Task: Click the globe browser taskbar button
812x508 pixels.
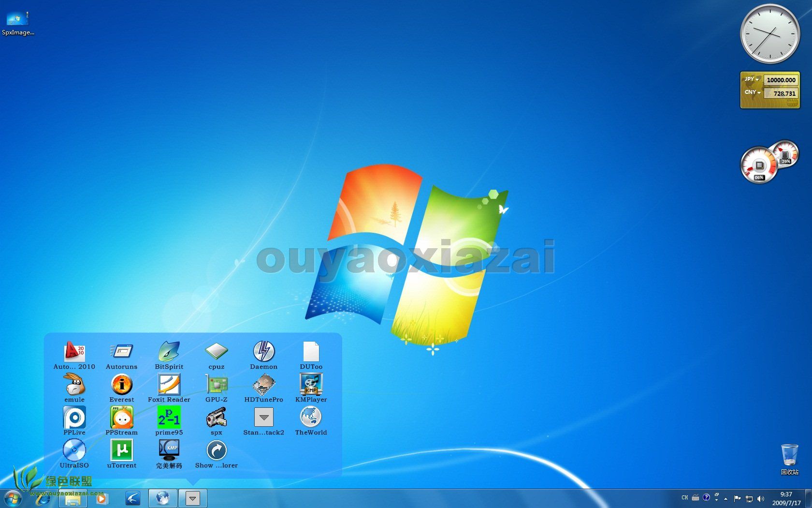Action: (163, 498)
